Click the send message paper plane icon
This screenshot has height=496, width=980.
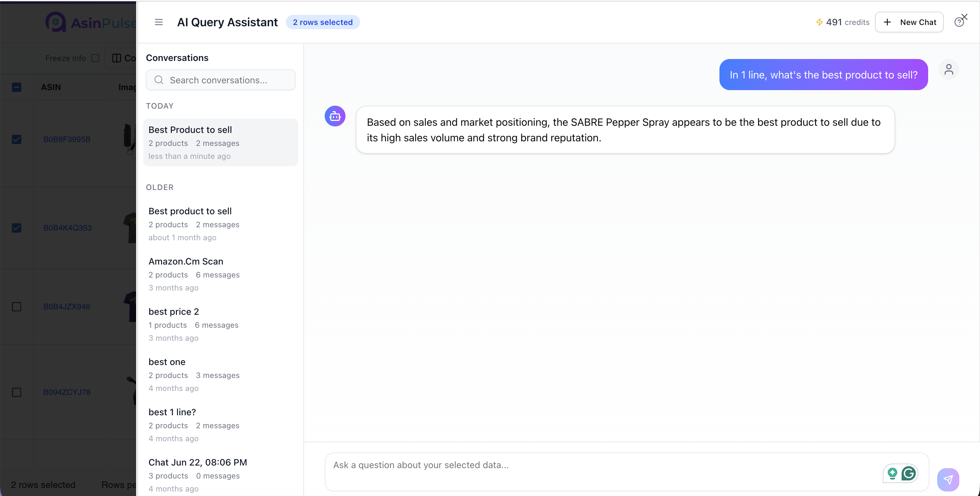[948, 479]
